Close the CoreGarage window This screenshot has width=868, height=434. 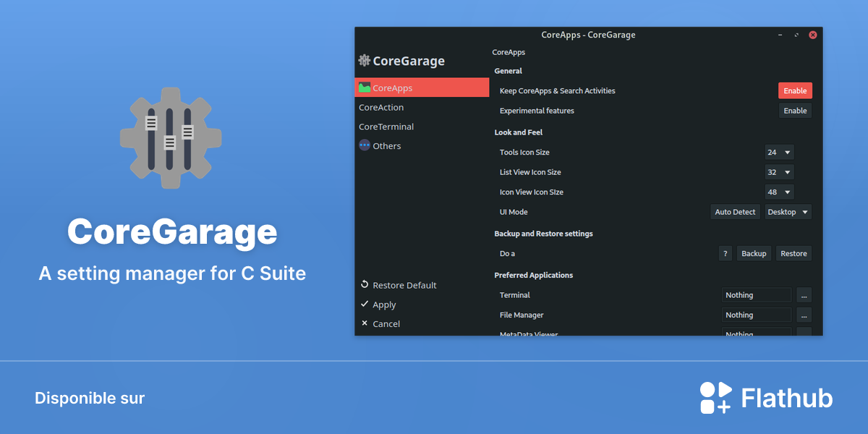(813, 35)
